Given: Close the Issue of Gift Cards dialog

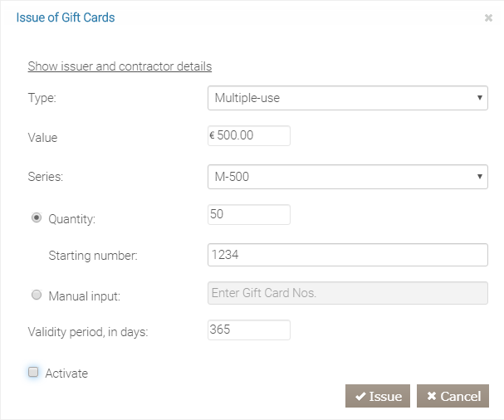Looking at the screenshot, I should (x=488, y=17).
